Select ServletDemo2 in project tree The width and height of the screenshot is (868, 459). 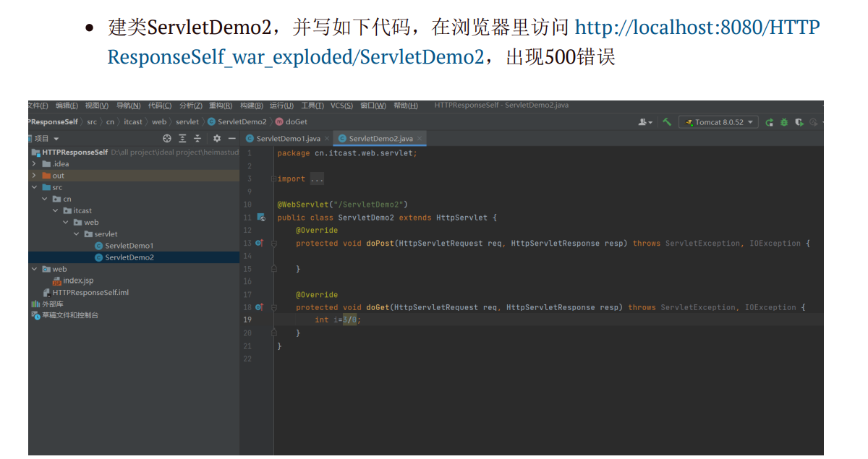(129, 257)
